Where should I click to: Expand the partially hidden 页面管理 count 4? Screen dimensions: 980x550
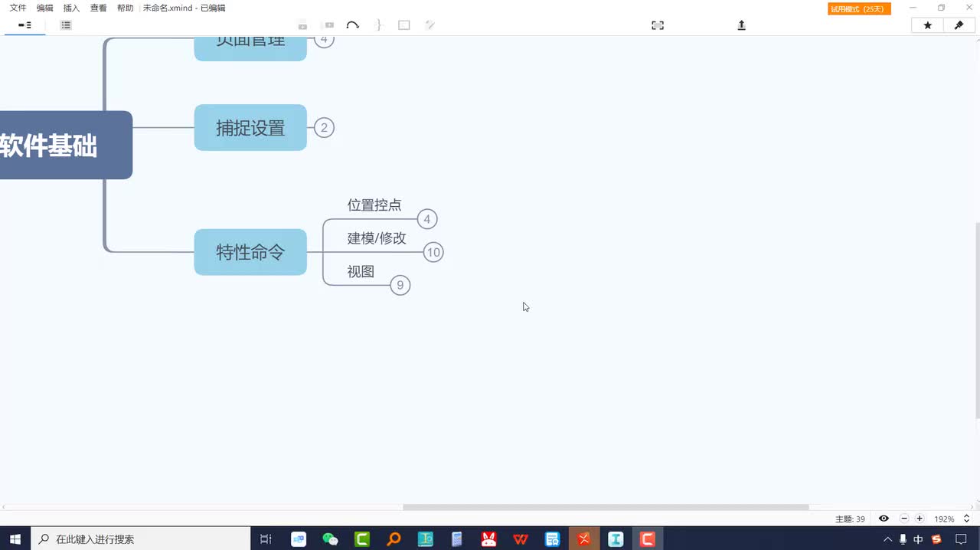pyautogui.click(x=324, y=41)
